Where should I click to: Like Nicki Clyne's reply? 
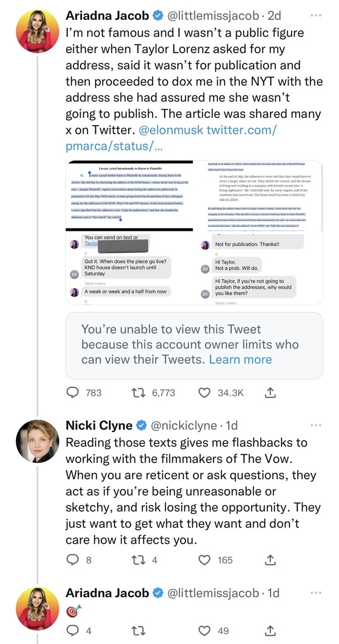point(205,560)
